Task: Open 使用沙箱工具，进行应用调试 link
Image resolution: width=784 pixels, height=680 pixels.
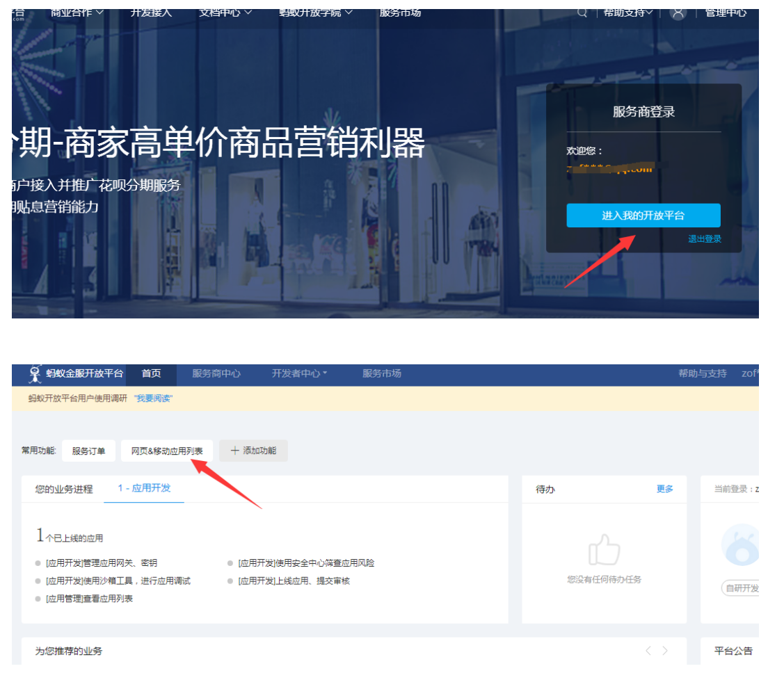Action: click(x=118, y=581)
